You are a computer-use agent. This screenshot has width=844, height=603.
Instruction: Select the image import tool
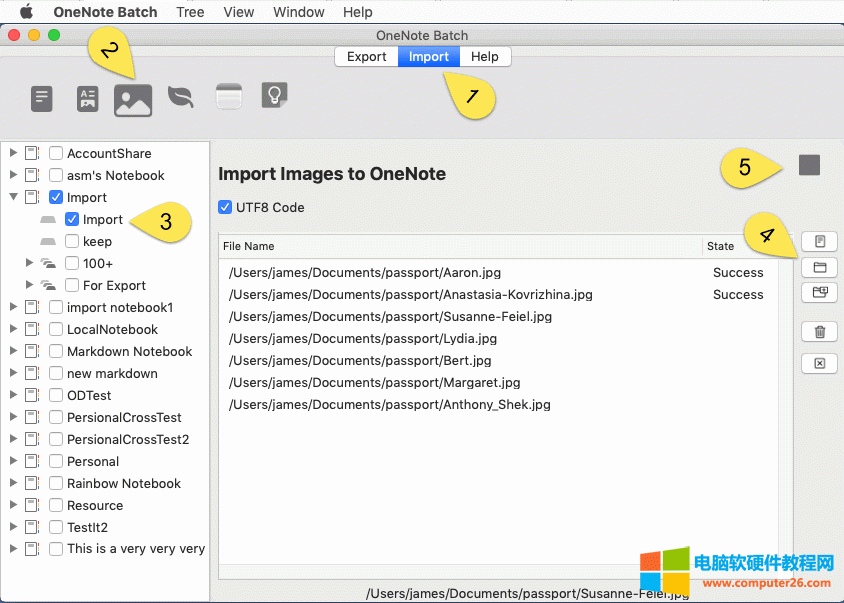[x=133, y=99]
